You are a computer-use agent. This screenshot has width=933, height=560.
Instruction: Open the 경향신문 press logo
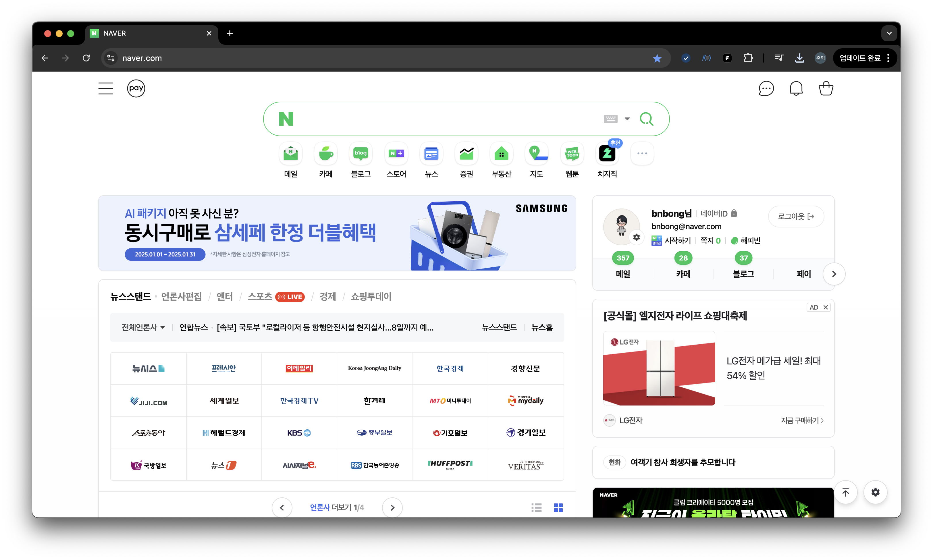[x=525, y=368]
